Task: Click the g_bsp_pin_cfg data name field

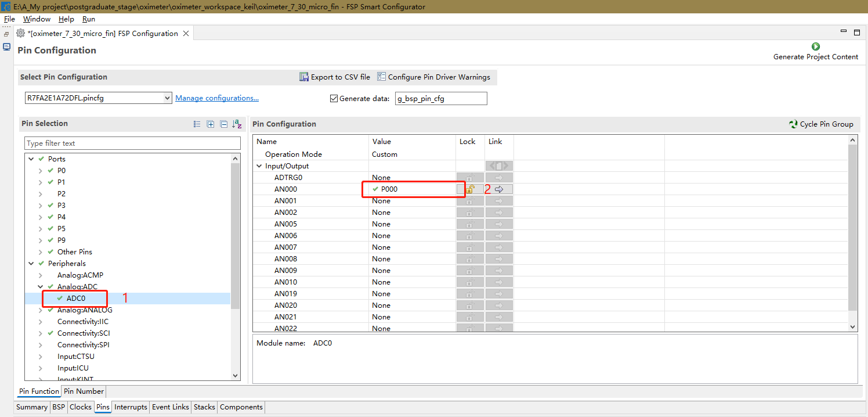Action: [x=441, y=98]
